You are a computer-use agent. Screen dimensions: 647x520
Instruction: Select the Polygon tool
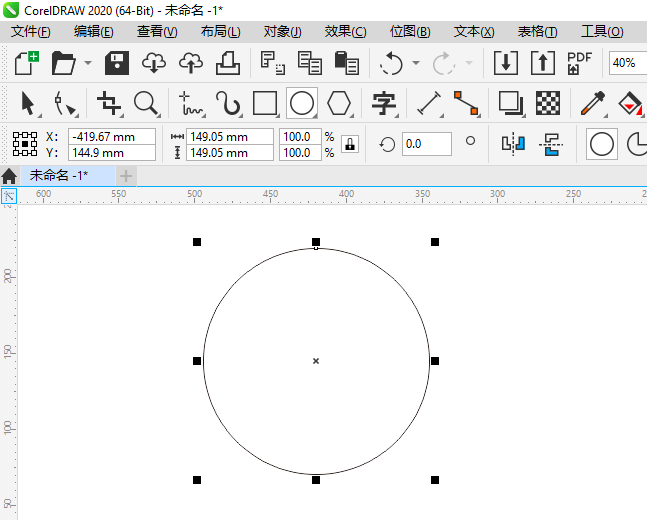click(339, 103)
